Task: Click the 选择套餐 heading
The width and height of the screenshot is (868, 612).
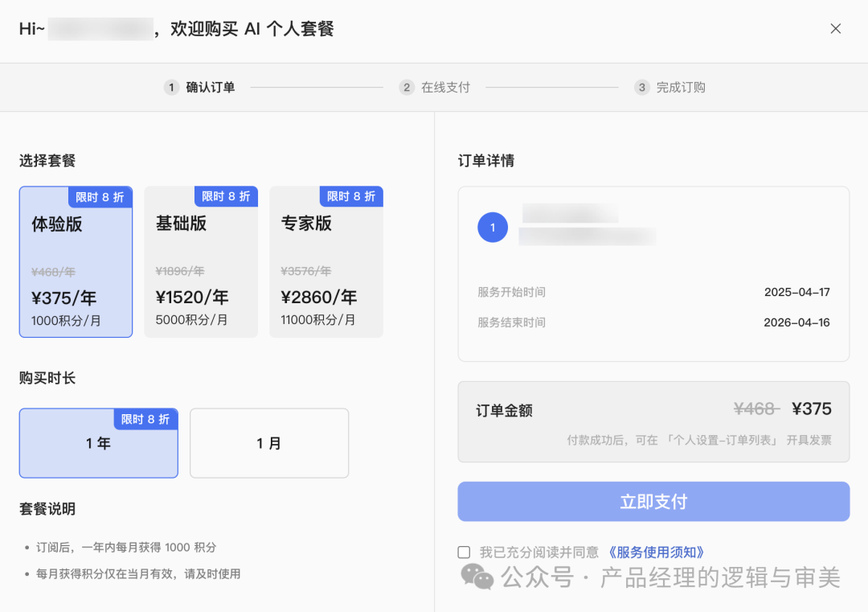Action: (x=47, y=161)
